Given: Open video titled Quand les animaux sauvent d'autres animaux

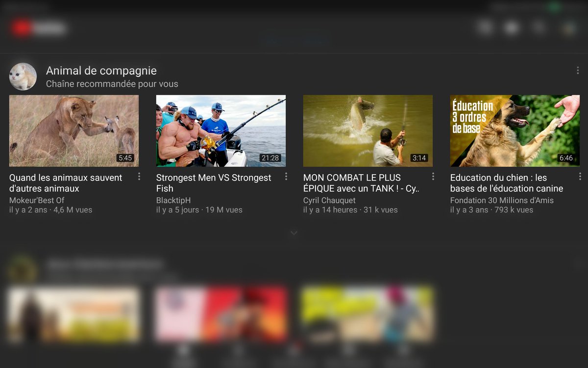Looking at the screenshot, I should coord(66,183).
